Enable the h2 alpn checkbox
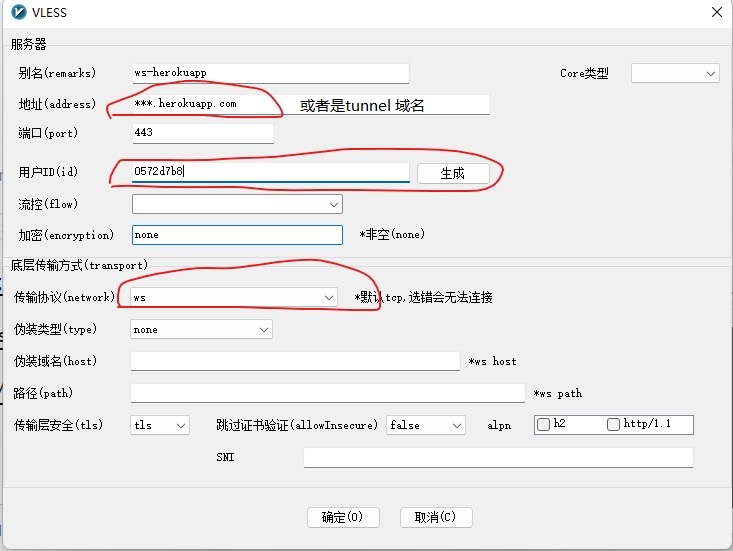This screenshot has width=733, height=551. click(x=544, y=425)
